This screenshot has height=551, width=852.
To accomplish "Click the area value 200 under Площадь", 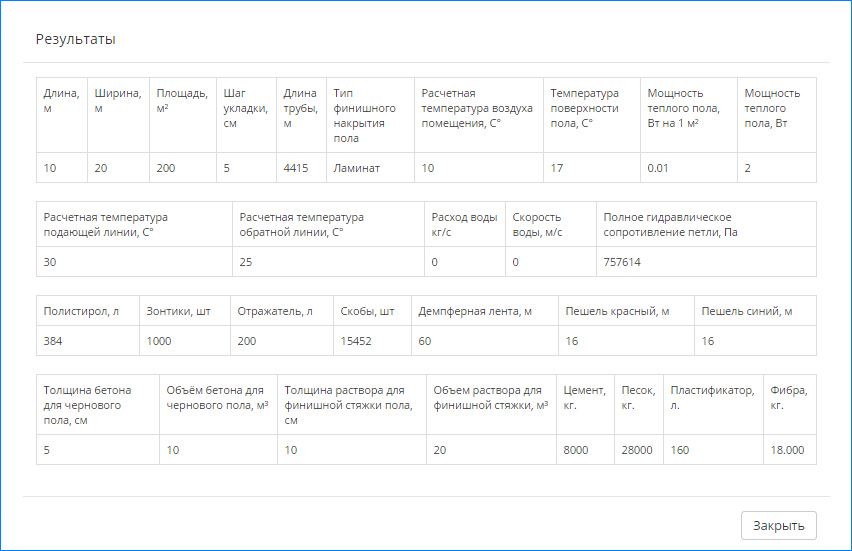I will pos(166,168).
